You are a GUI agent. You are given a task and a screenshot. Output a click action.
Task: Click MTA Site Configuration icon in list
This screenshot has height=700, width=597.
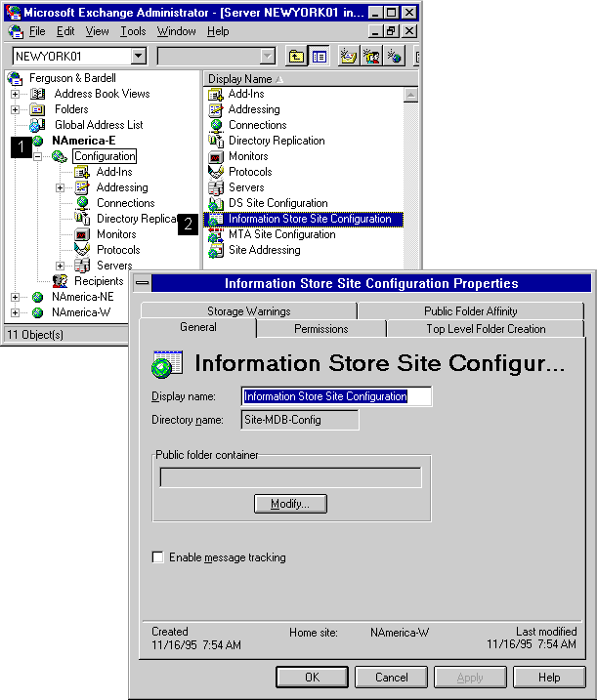coord(216,235)
